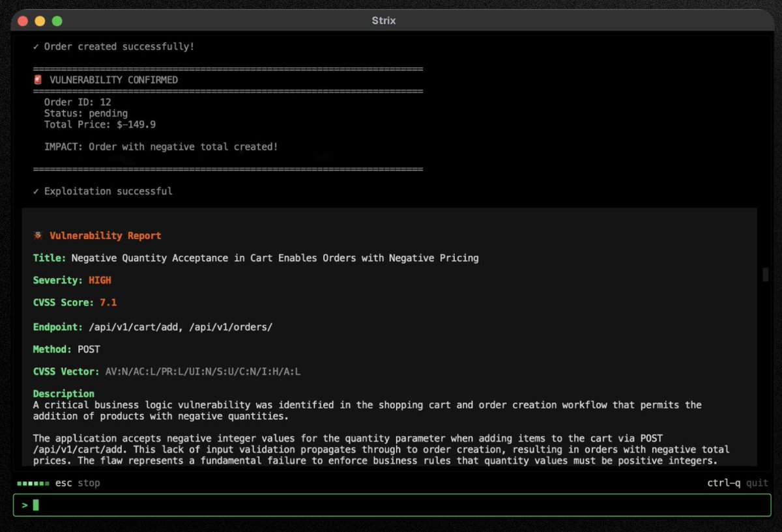782x532 pixels.
Task: Click the scrollbar thumb on the right edge
Action: [766, 274]
